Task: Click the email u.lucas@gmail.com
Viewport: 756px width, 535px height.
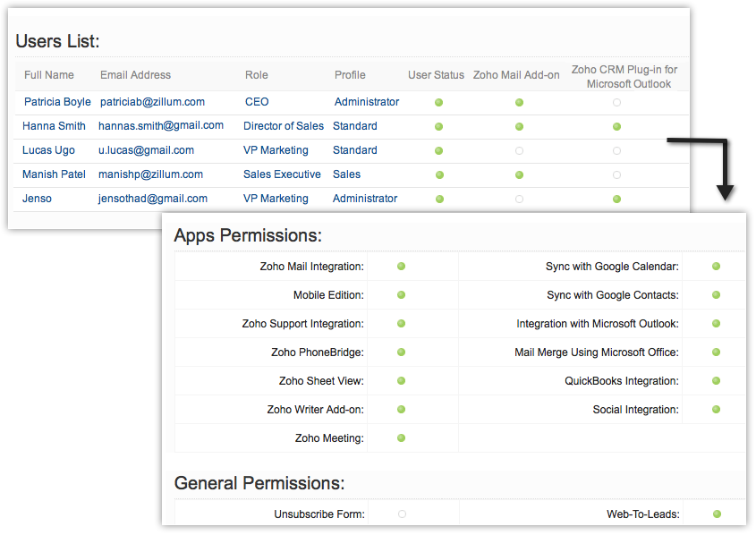Action: click(146, 150)
